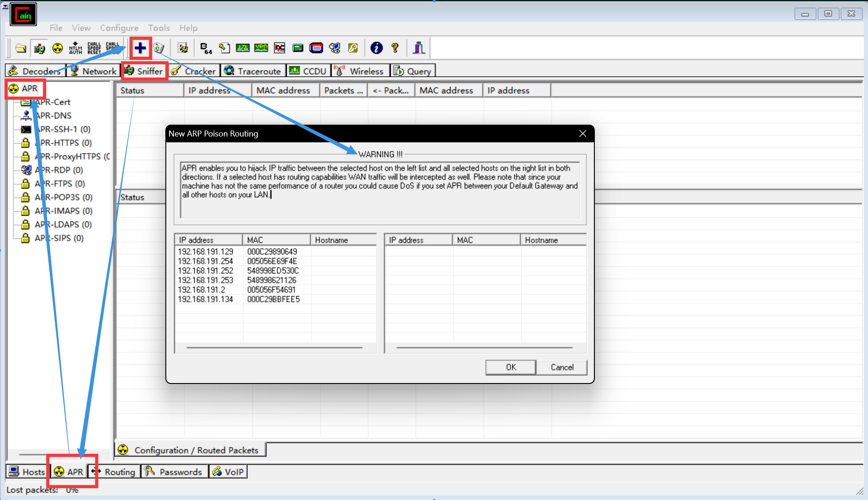Image resolution: width=868 pixels, height=500 pixels.
Task: Select host 192.168.191.134 in the left list
Action: [275, 299]
